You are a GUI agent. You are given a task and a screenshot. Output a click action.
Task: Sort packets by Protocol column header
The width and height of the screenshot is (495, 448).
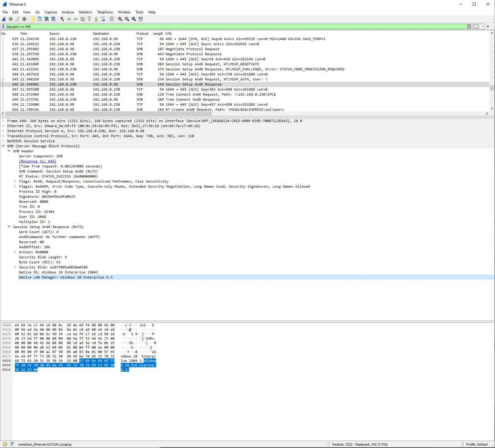tap(143, 34)
